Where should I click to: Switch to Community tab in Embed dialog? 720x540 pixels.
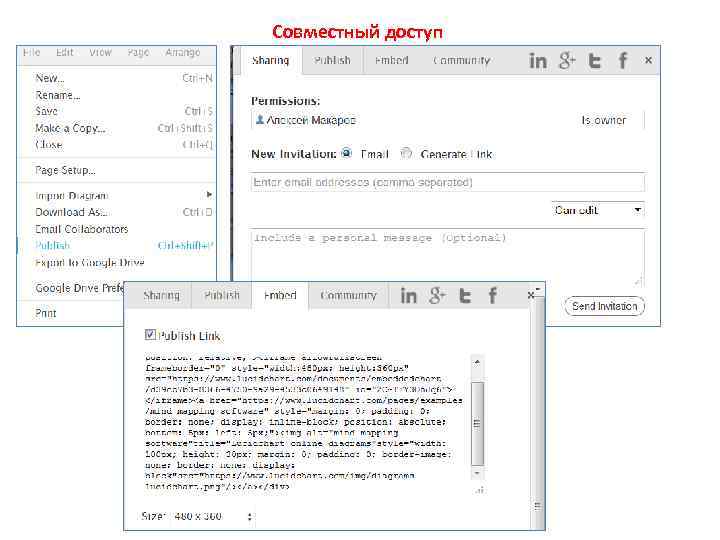pyautogui.click(x=349, y=295)
